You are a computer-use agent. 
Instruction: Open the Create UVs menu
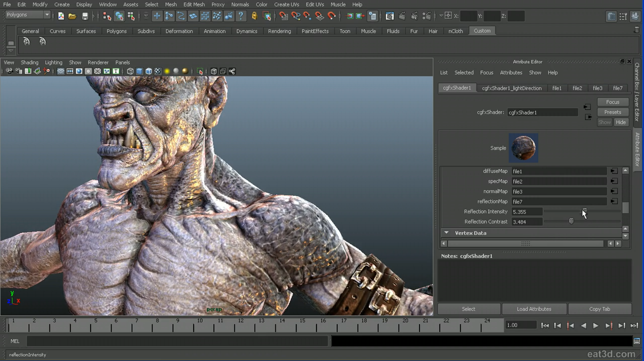pyautogui.click(x=286, y=4)
